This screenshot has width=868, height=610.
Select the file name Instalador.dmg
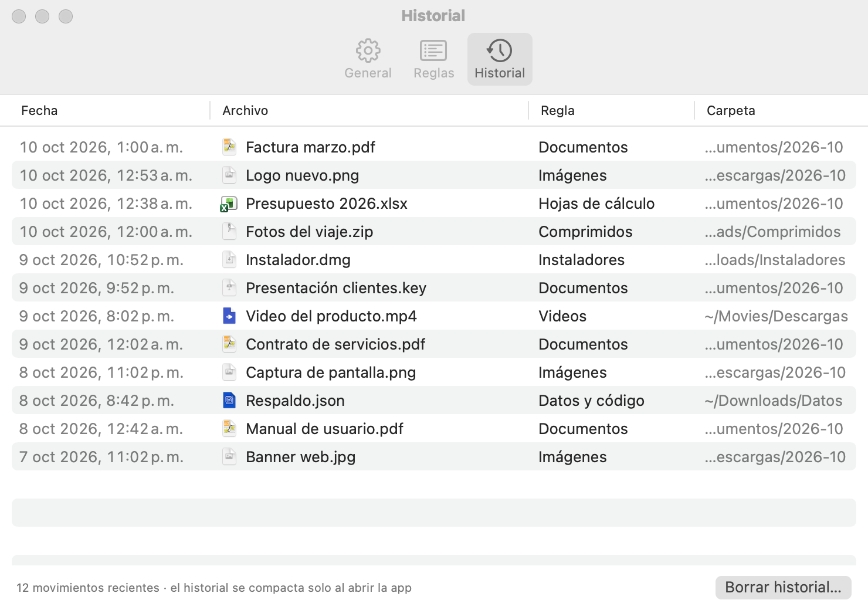[298, 260]
